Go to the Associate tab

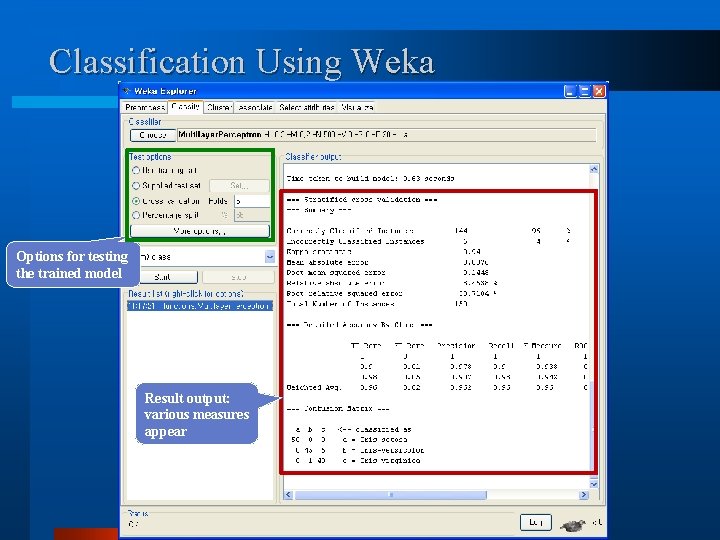point(255,107)
